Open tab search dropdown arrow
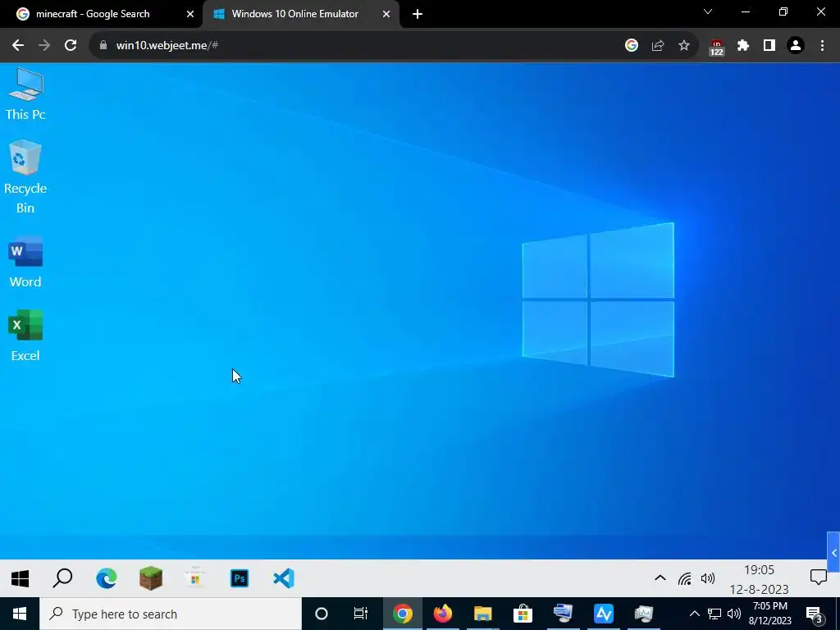 pos(708,11)
